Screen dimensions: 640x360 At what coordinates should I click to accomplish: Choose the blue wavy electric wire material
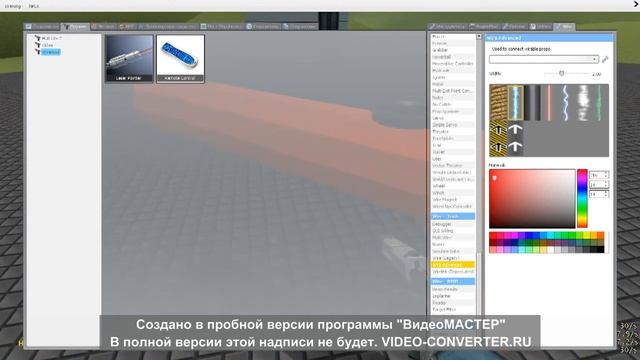565,102
